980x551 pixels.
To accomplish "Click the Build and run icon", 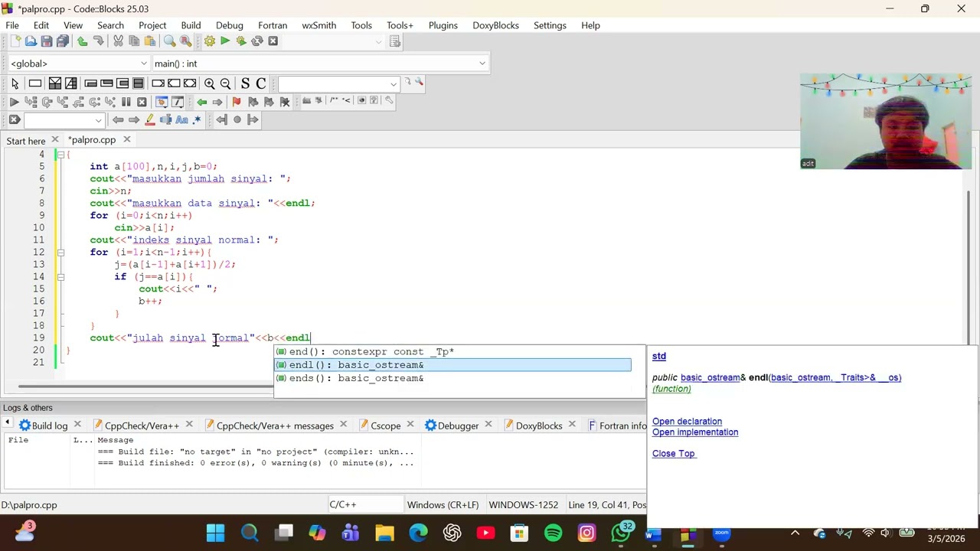I will (x=241, y=41).
